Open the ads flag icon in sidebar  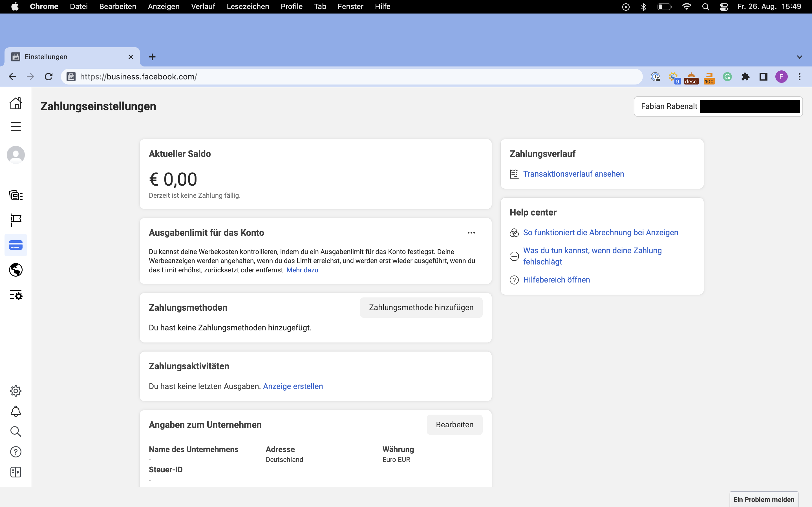pos(16,220)
